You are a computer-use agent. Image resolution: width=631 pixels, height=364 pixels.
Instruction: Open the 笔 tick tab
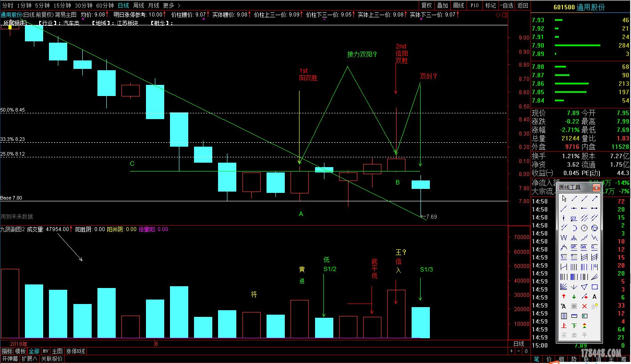(x=537, y=359)
